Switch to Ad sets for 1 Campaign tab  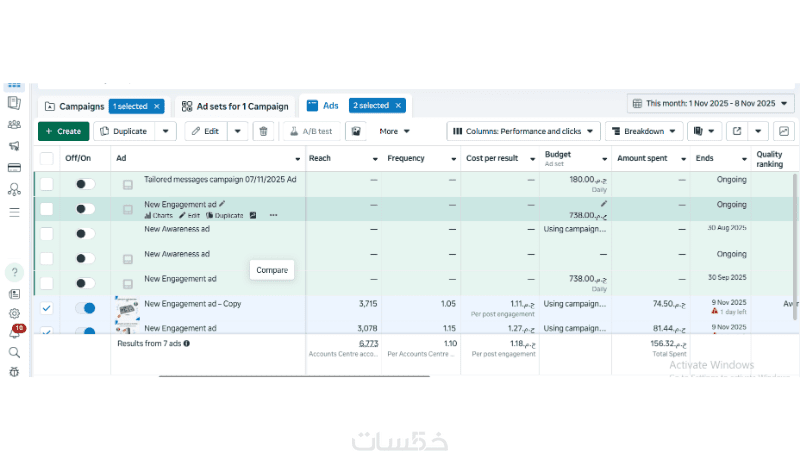(235, 106)
